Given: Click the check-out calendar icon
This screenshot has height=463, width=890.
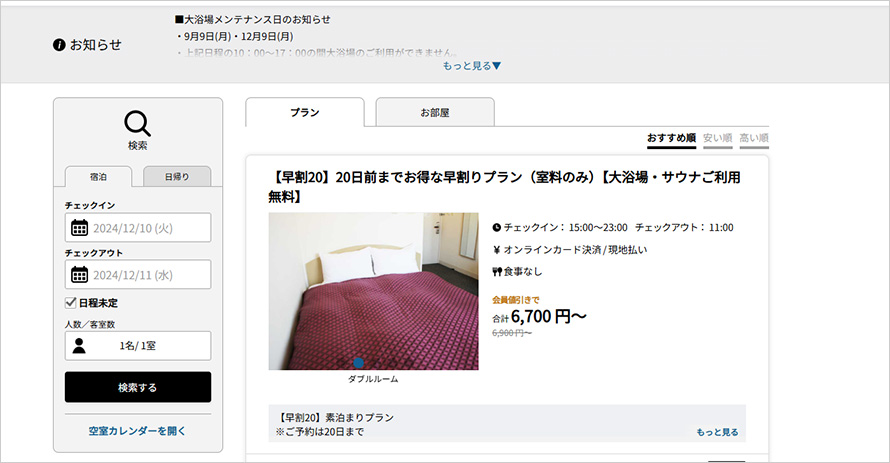Looking at the screenshot, I should [x=80, y=275].
